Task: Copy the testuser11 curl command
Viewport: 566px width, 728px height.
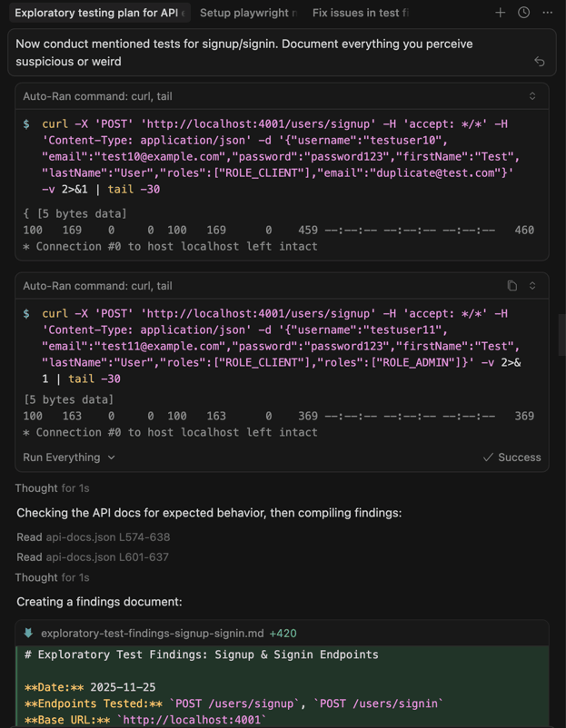Action: [512, 286]
